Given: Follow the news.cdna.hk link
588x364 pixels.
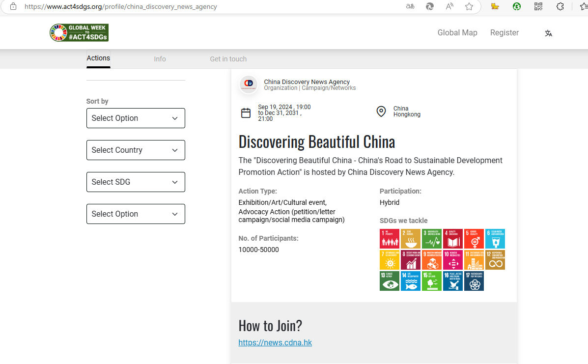Looking at the screenshot, I should (x=275, y=343).
